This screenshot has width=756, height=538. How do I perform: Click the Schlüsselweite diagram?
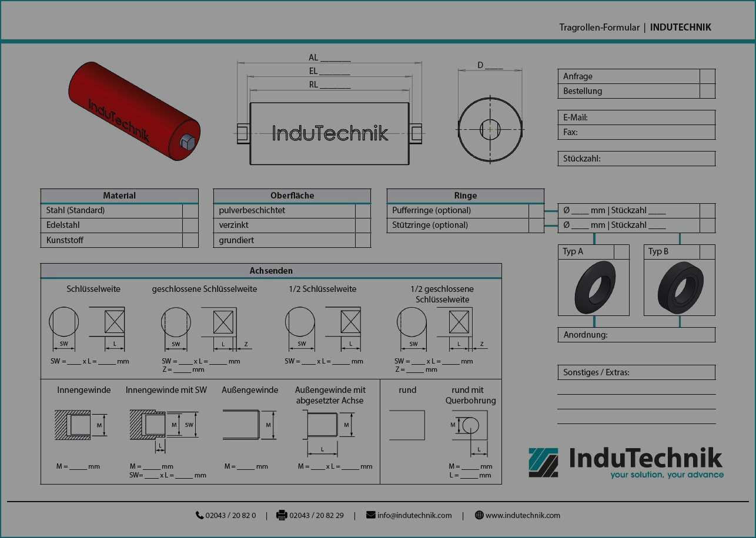pos(87,328)
